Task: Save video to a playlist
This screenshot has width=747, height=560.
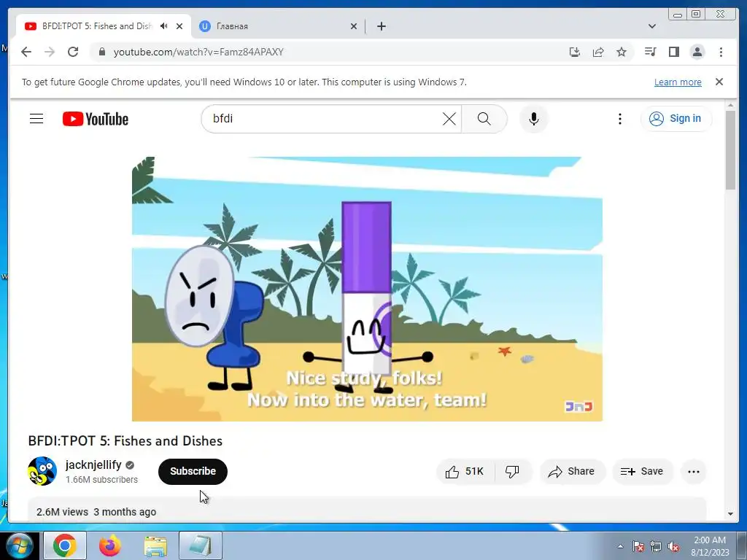Action: (x=643, y=472)
